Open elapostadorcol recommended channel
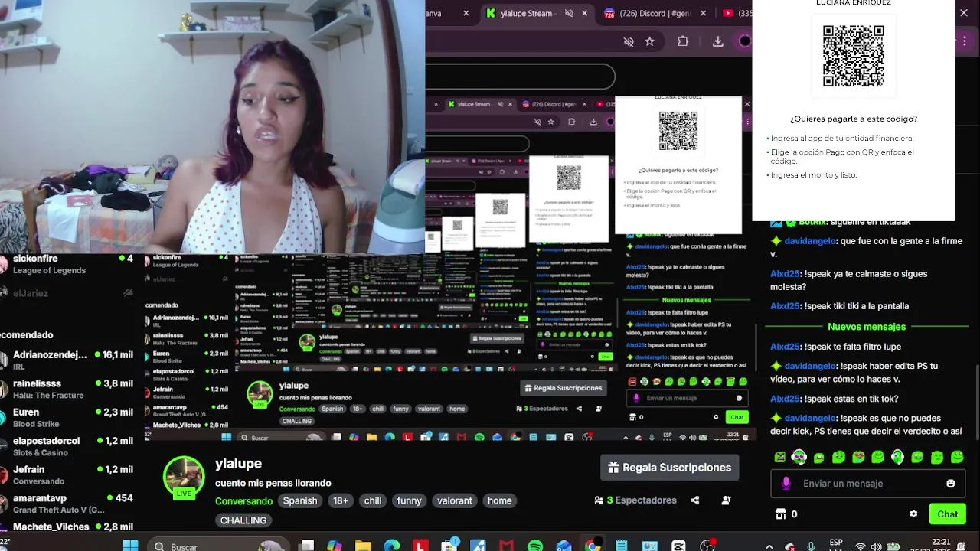The width and height of the screenshot is (980, 551). (67, 446)
